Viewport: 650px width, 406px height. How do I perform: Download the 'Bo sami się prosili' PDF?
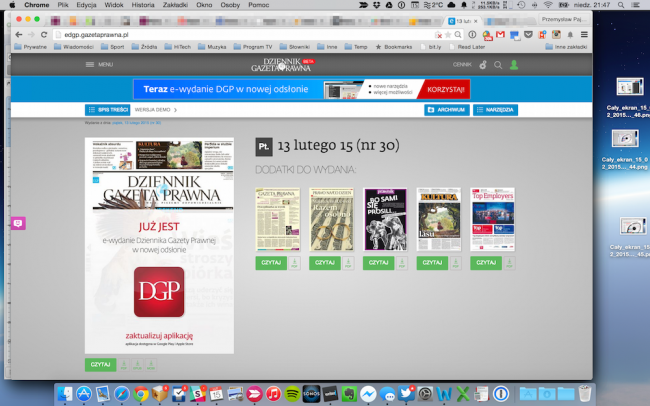402,263
